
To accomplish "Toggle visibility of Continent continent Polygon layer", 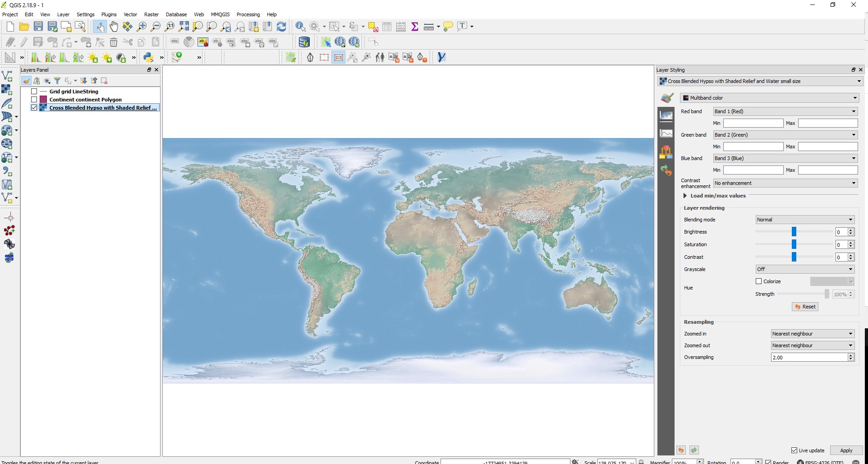I will coord(34,100).
